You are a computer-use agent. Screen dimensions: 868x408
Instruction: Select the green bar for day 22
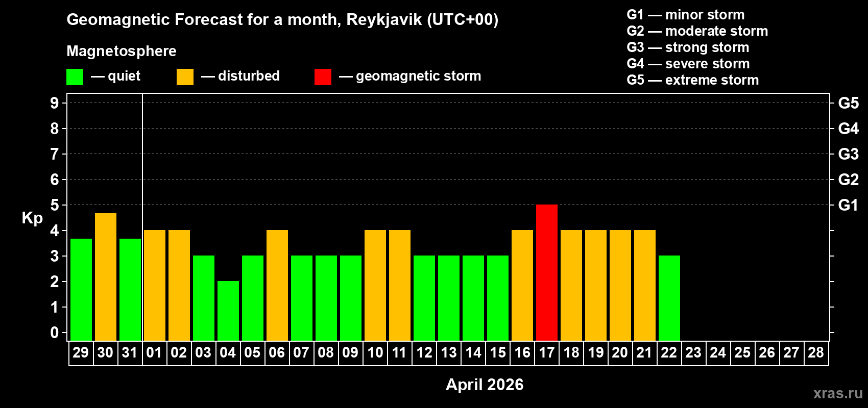[x=669, y=298]
